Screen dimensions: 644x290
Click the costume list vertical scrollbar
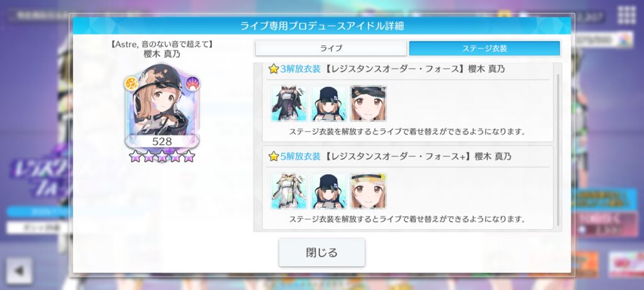coord(558,150)
